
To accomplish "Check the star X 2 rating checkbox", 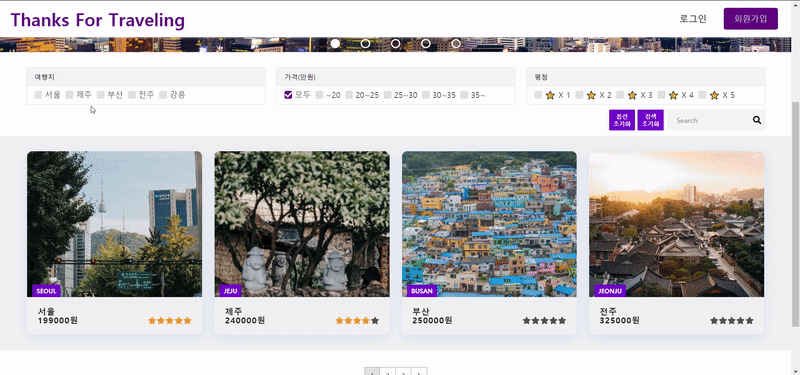I will click(579, 95).
